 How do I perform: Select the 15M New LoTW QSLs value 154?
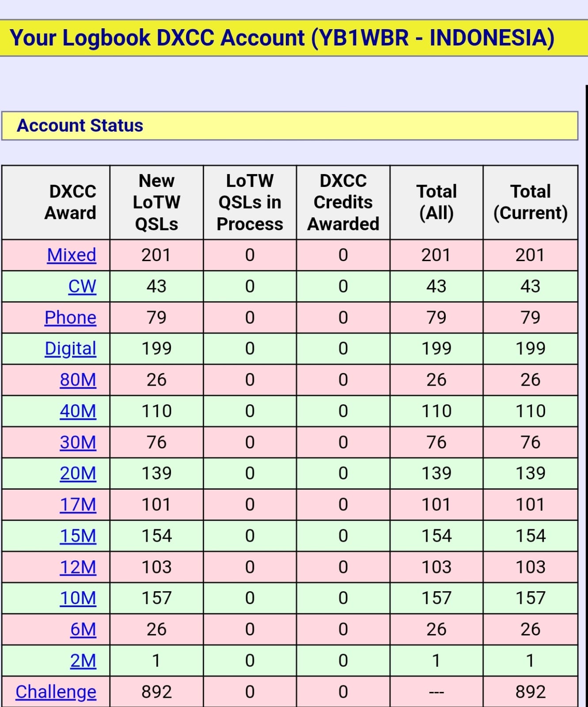coord(156,536)
